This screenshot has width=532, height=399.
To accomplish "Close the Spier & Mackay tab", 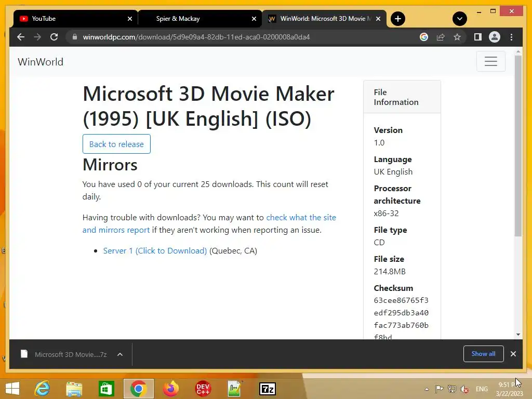I will [x=254, y=19].
